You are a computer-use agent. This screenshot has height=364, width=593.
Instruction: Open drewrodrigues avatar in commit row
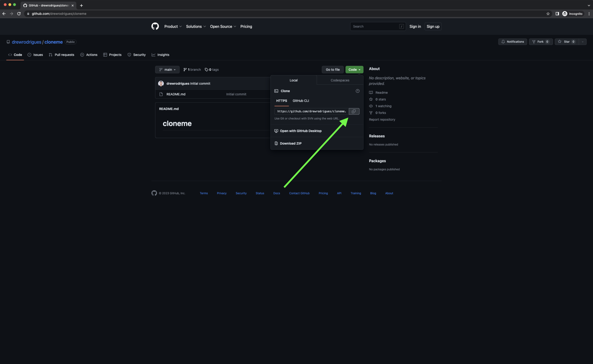(x=161, y=84)
